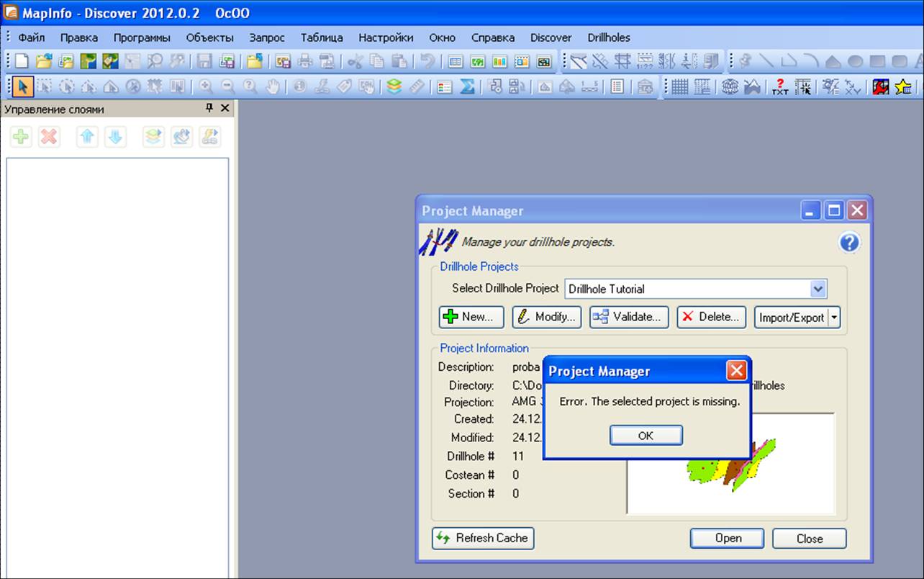Viewport: 924px width, 579px height.
Task: Pin the Управление слоями panel
Action: [x=209, y=108]
